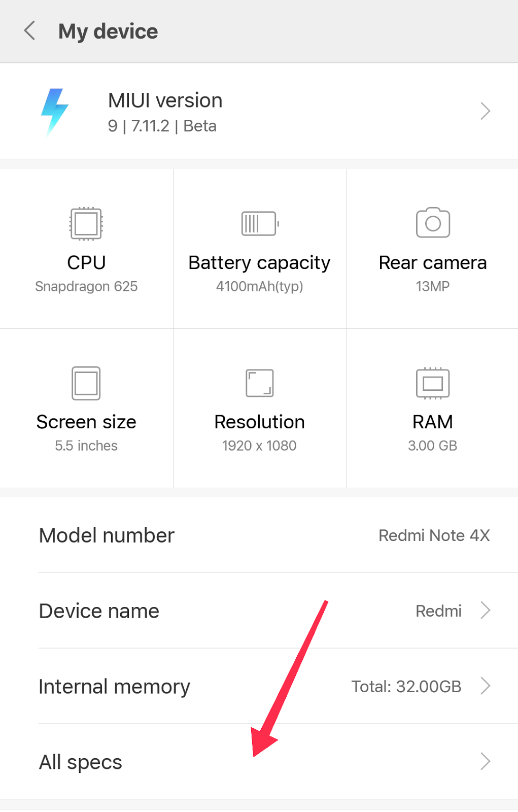Viewport: 518px width, 812px height.
Task: Open the Internal memory entry
Action: (115, 687)
